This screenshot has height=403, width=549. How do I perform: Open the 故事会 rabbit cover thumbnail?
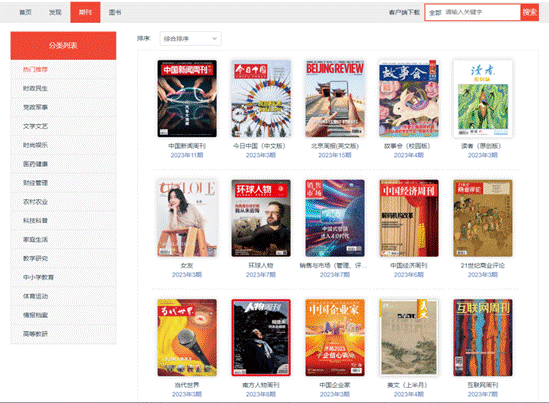tap(409, 98)
